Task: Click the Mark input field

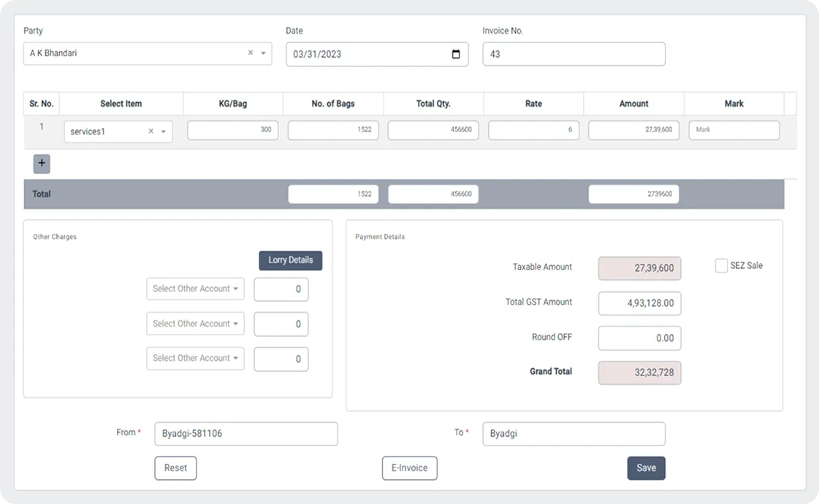Action: (x=734, y=130)
